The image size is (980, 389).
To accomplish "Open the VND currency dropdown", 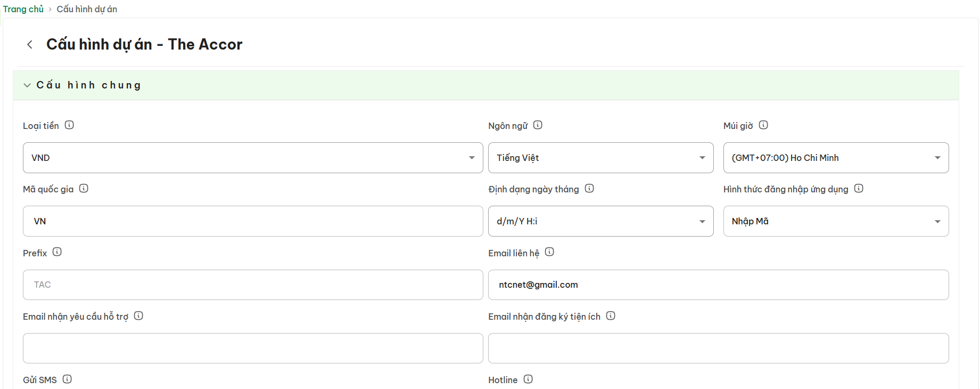I will point(253,158).
